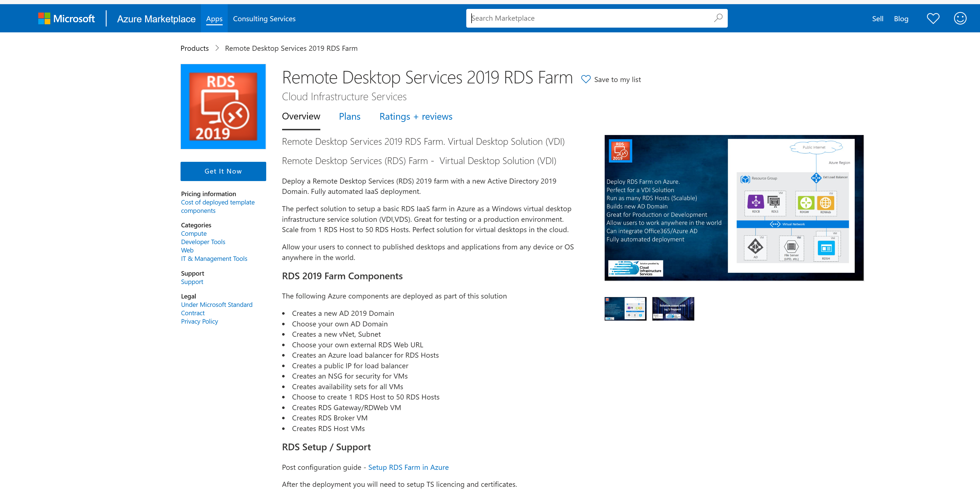This screenshot has height=491, width=980.
Task: Click 'Creates a new vNet, Subnet' bullet
Action: tap(336, 334)
